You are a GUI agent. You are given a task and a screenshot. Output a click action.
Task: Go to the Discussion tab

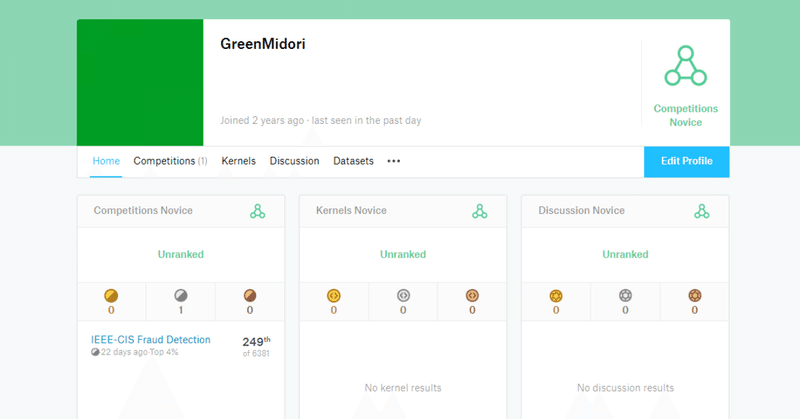(294, 161)
